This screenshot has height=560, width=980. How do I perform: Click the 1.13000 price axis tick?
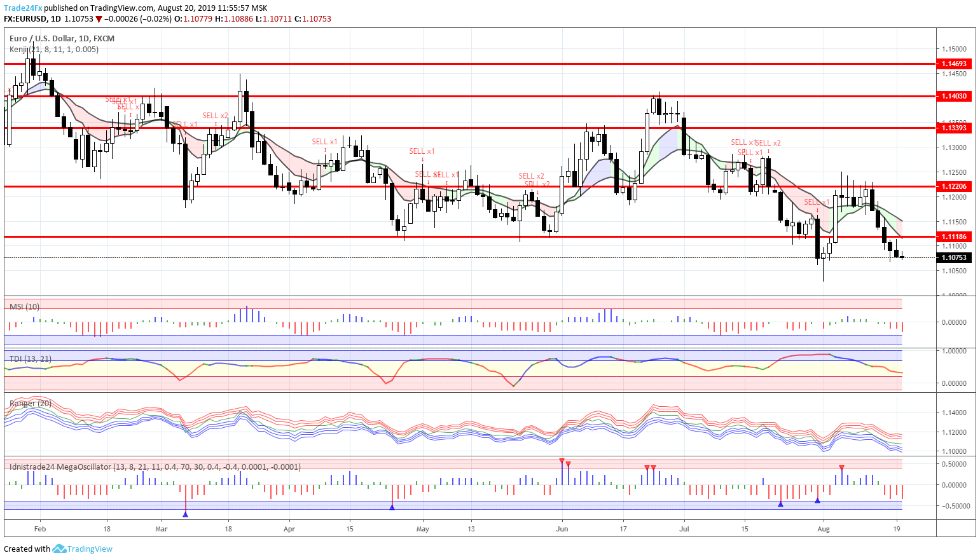tap(954, 147)
